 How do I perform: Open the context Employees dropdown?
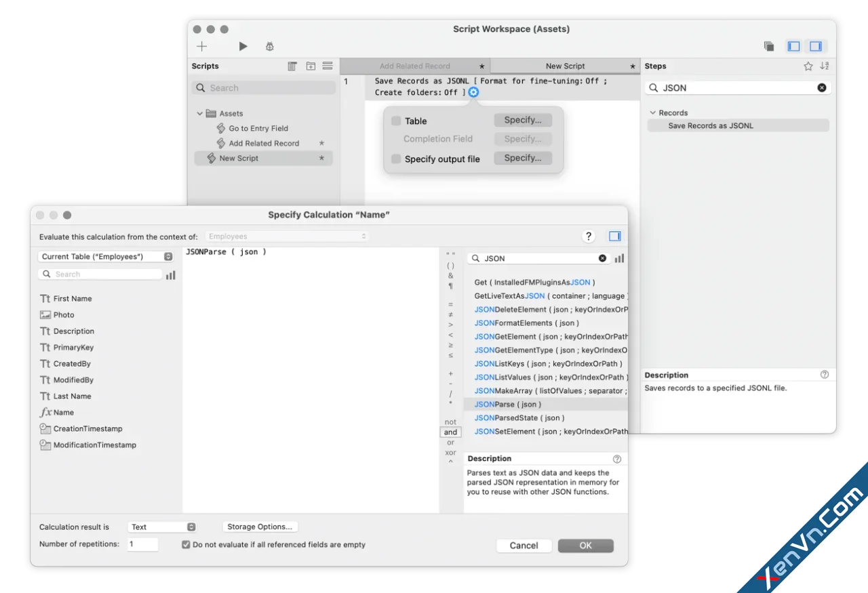point(287,236)
